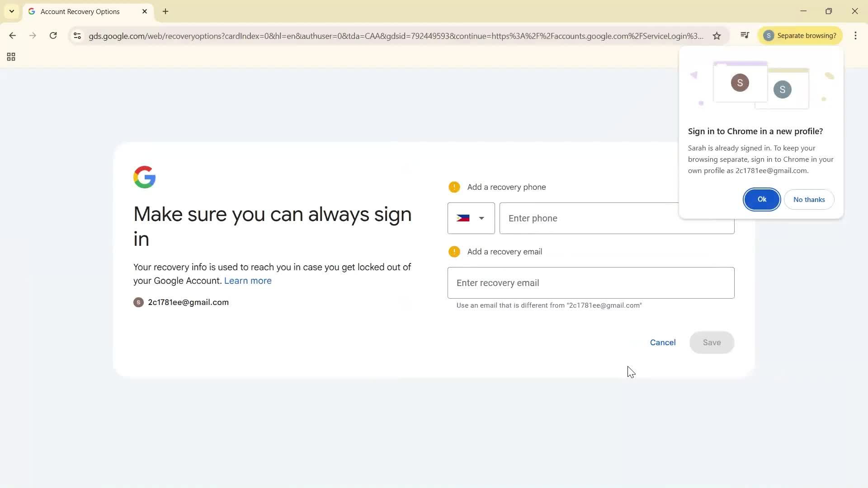Click the grid icon below the toolbar
Image resolution: width=868 pixels, height=488 pixels.
[x=10, y=56]
